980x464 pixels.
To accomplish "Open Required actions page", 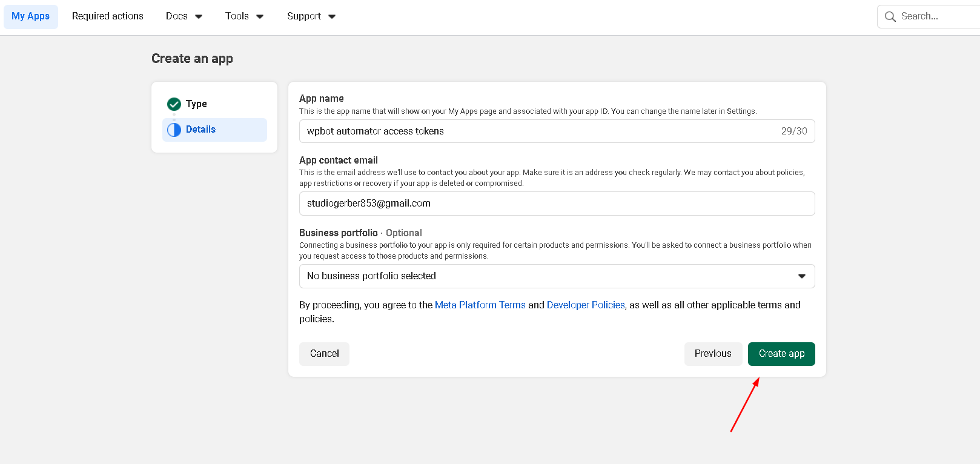I will (x=108, y=16).
